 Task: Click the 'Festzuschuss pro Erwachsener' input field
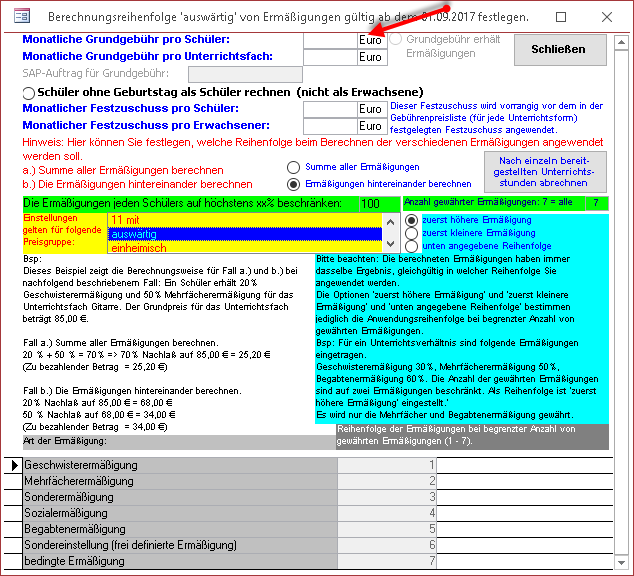pyautogui.click(x=330, y=126)
